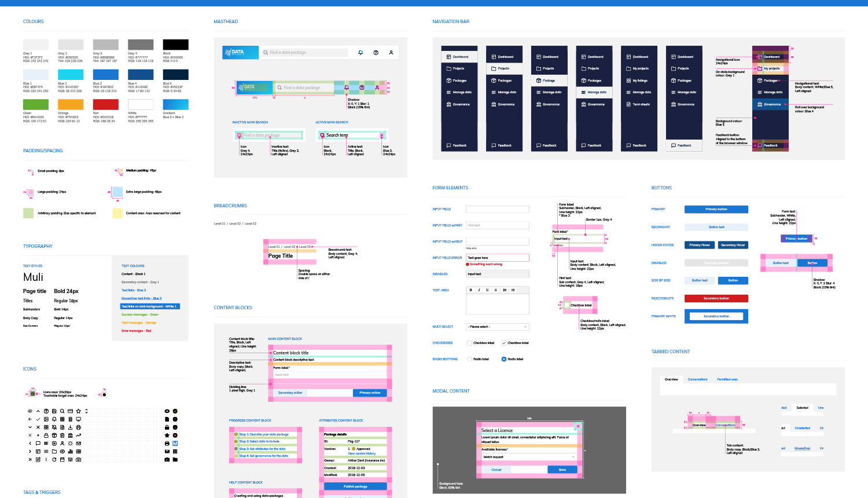Click the outlined camera icon in icons grid
Image resolution: width=868 pixels, height=498 pixels.
(79, 460)
